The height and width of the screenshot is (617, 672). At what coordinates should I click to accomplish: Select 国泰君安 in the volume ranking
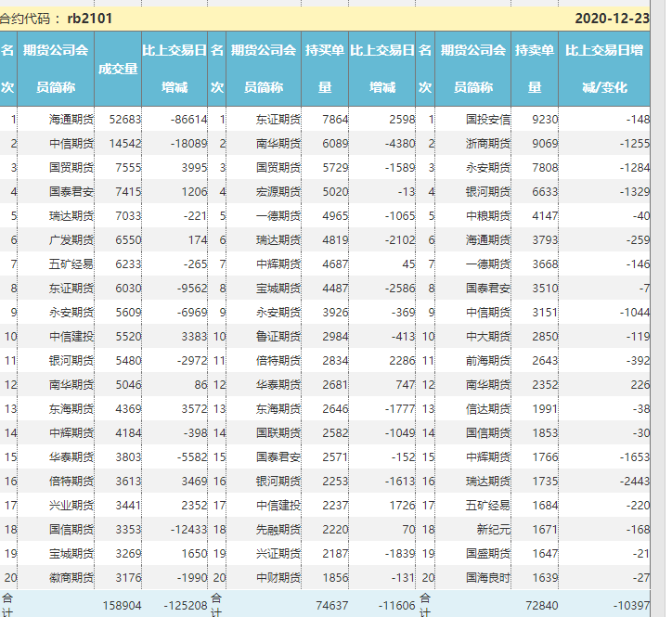(71, 191)
